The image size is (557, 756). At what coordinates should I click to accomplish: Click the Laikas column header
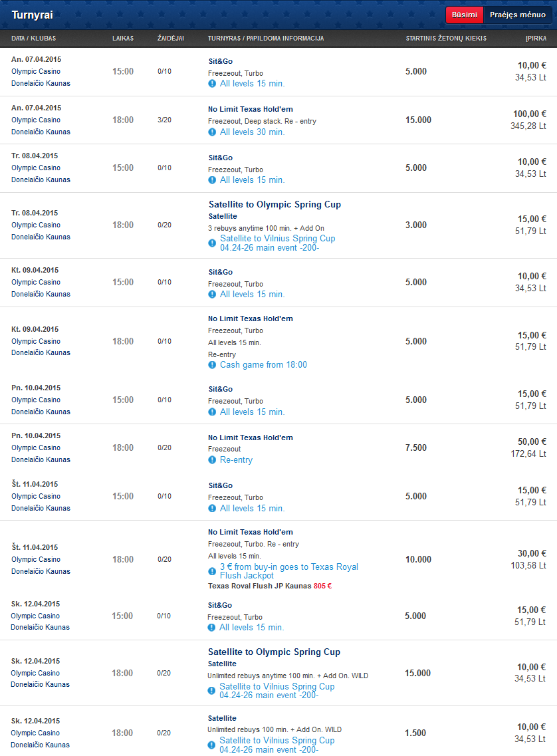click(x=123, y=39)
